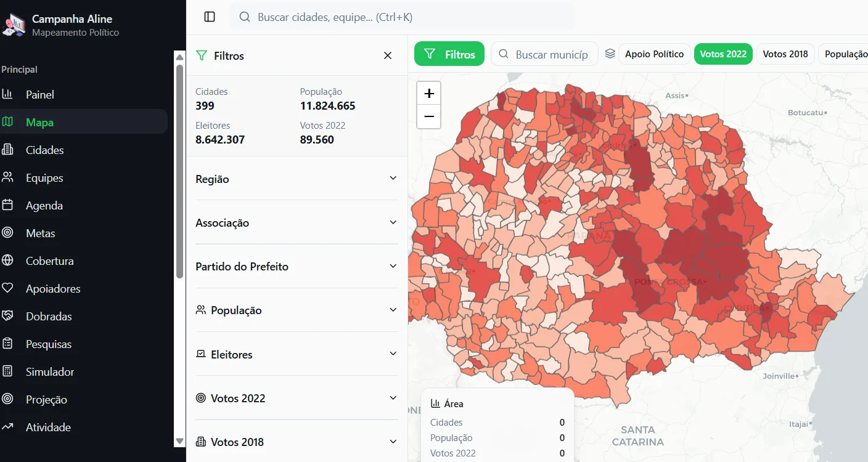The width and height of the screenshot is (868, 462).
Task: Open the Dobradas handshake icon
Action: pos(7,316)
